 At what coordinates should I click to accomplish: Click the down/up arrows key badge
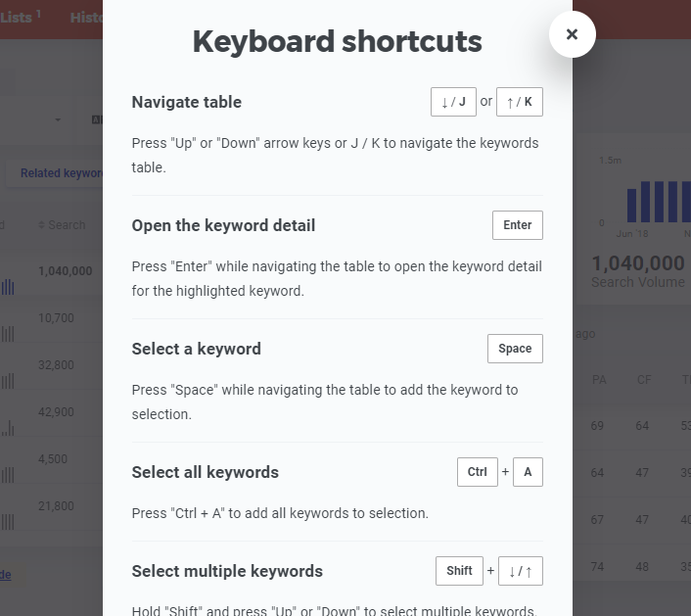pyautogui.click(x=521, y=571)
